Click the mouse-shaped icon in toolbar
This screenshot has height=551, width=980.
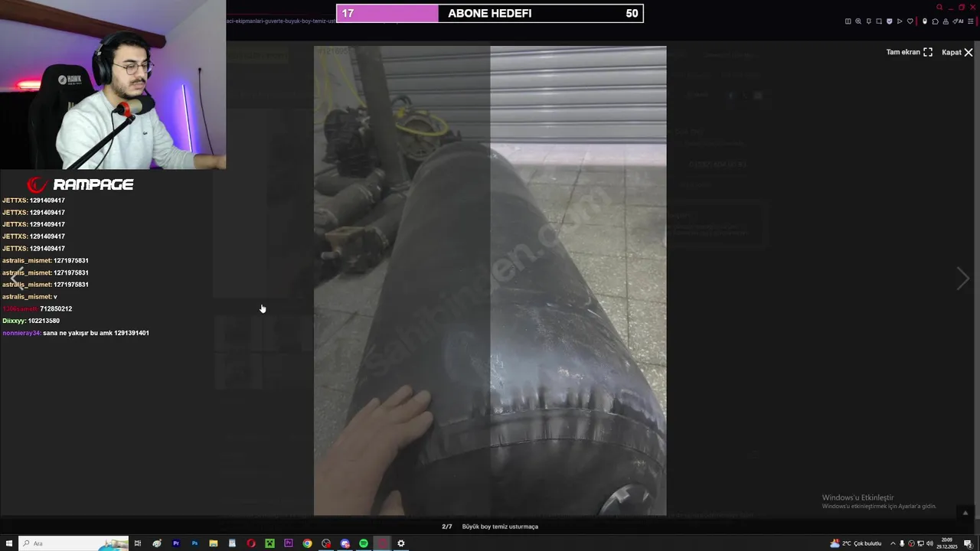coord(925,21)
